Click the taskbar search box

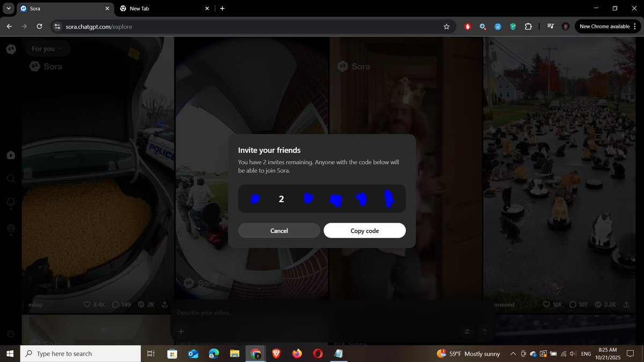pyautogui.click(x=80, y=353)
